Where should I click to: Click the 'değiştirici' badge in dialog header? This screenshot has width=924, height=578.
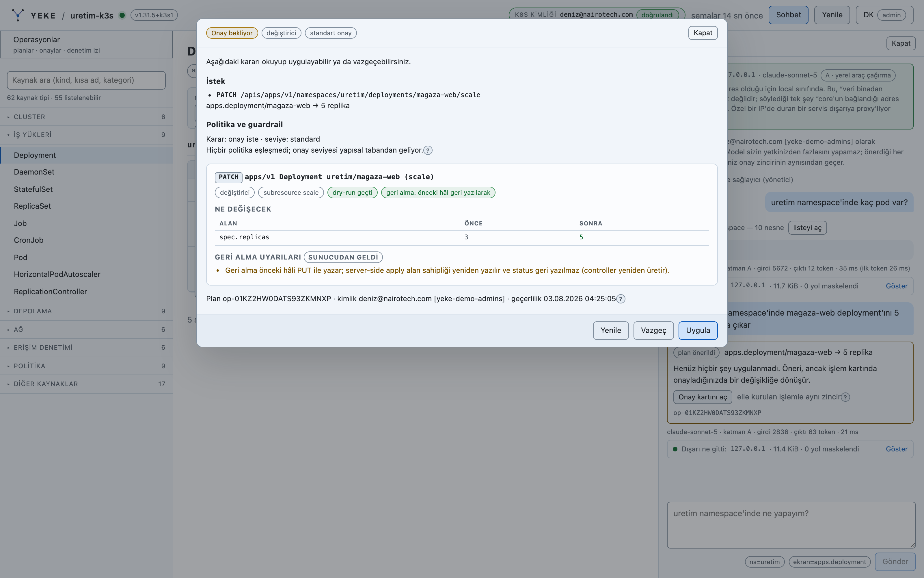coord(281,33)
